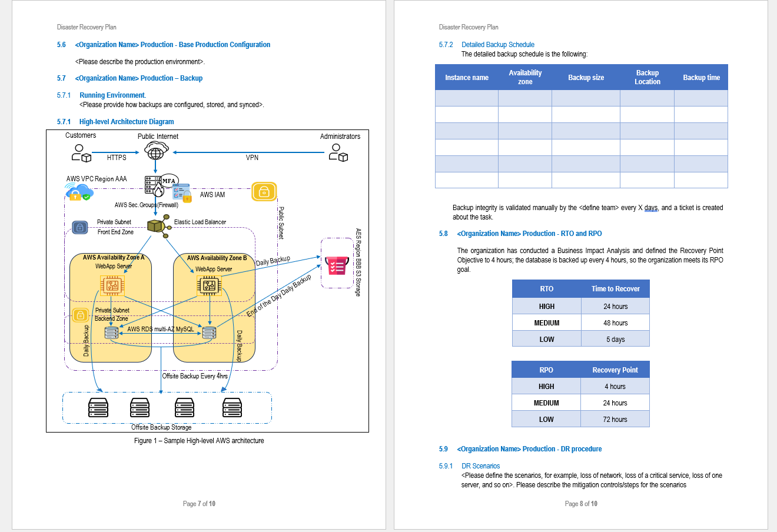Image resolution: width=777 pixels, height=532 pixels.
Task: Click the Page 8 of 10 footer text
Action: click(580, 503)
